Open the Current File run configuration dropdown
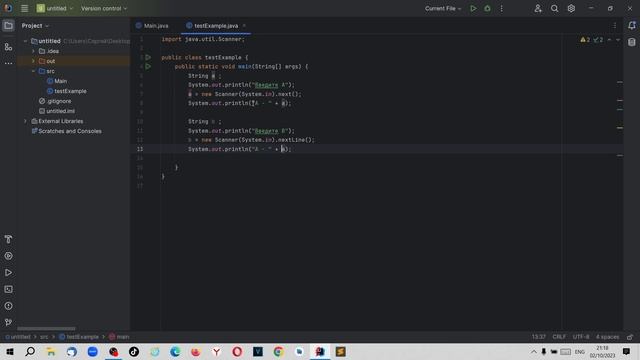Viewport: 640px width, 360px height. point(443,9)
